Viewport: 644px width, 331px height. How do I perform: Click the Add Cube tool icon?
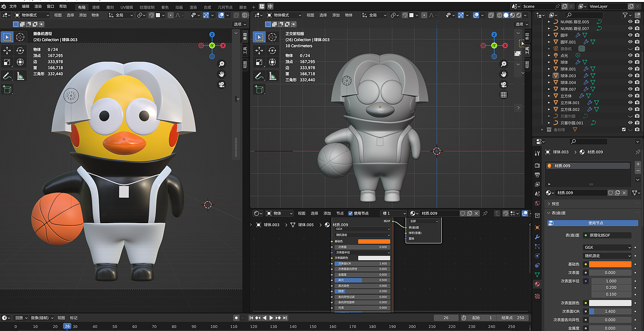(7, 89)
